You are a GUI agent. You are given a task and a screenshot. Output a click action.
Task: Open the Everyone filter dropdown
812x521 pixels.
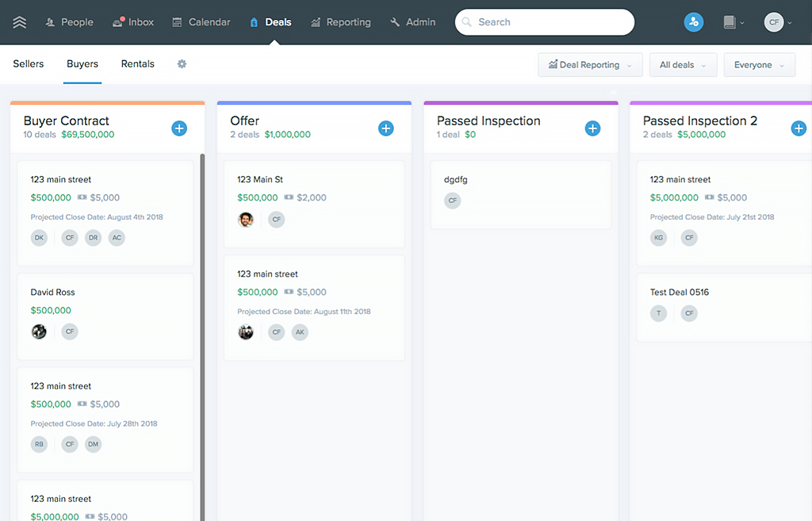pos(759,65)
